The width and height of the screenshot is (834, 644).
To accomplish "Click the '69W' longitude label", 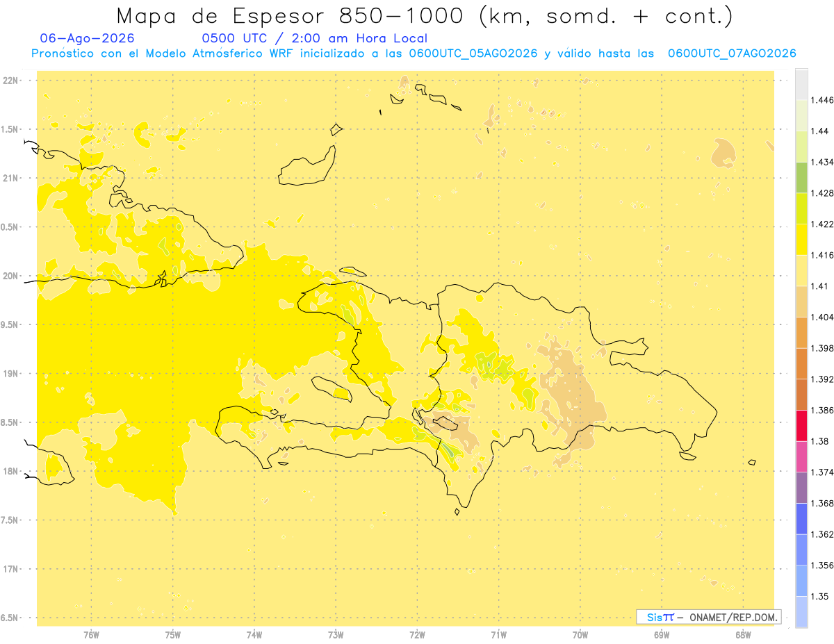I will (662, 635).
